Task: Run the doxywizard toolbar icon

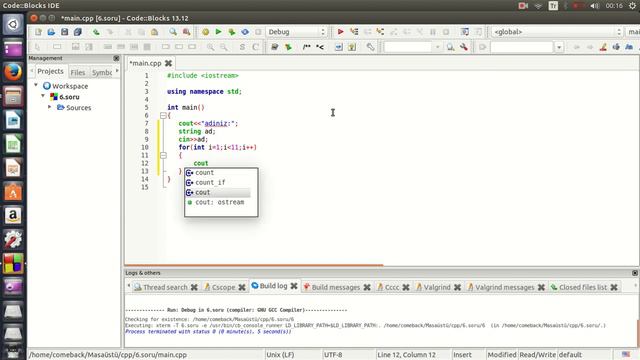Action: point(275,47)
